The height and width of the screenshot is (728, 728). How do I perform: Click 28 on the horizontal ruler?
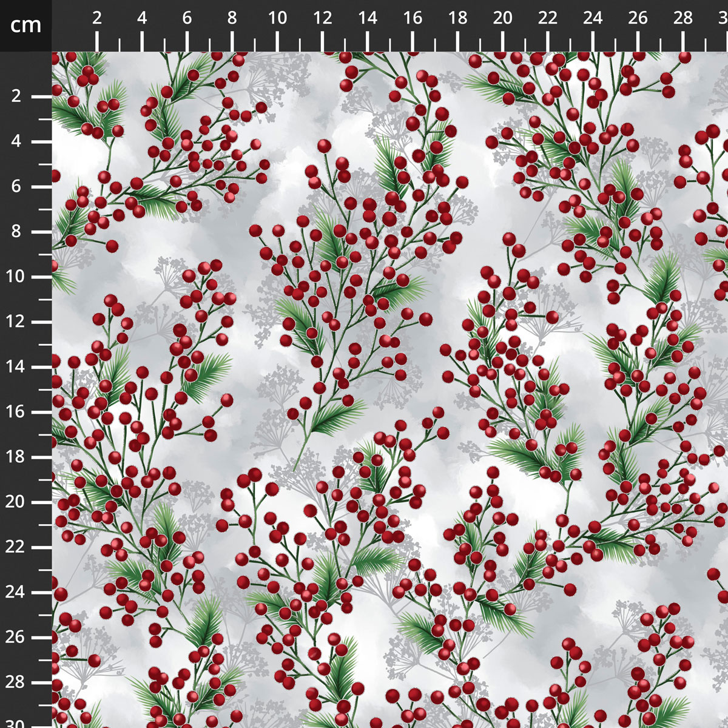tap(683, 18)
